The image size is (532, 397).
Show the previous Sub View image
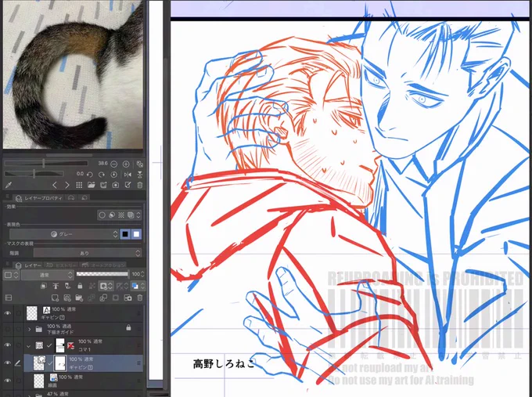55,185
